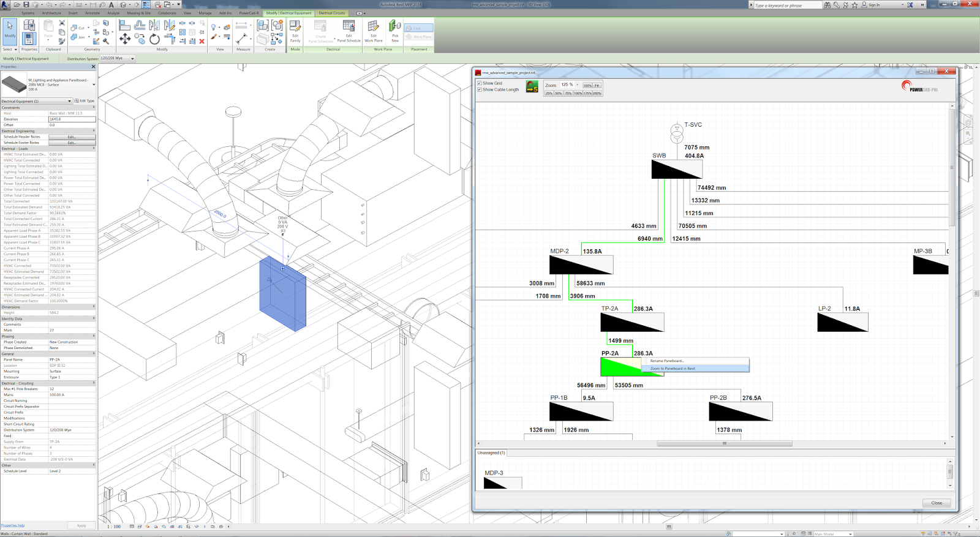
Task: Collapse the Identity Data section
Action: [94, 318]
